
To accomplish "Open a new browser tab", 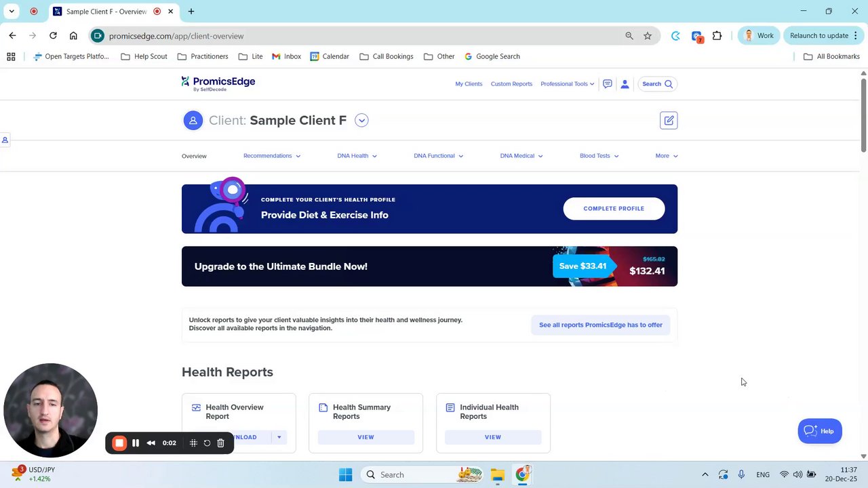I will pos(191,12).
